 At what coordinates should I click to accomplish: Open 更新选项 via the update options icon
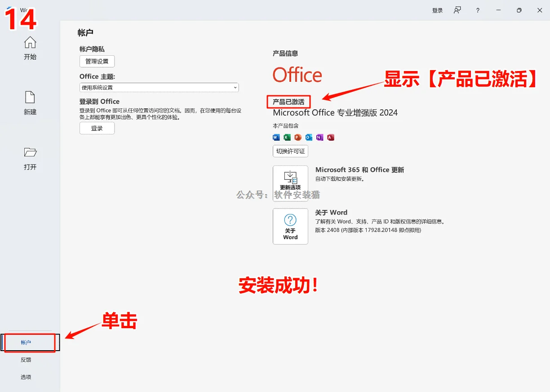pyautogui.click(x=290, y=183)
